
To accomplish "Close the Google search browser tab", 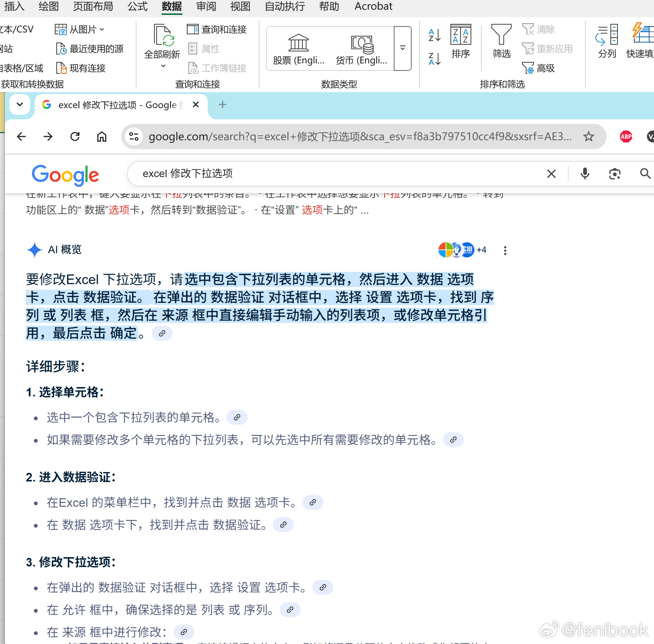I will [x=196, y=105].
